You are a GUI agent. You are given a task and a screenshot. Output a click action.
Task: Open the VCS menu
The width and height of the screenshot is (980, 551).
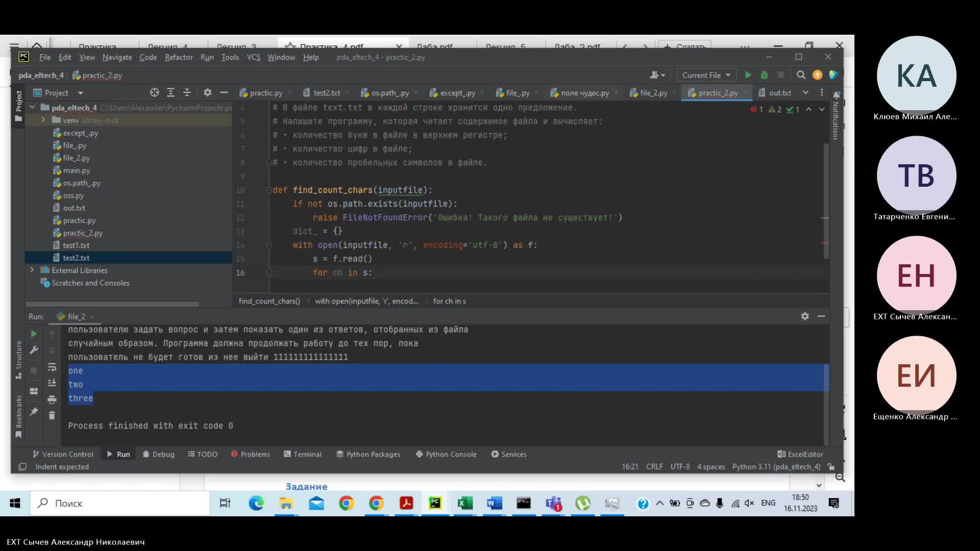[254, 57]
